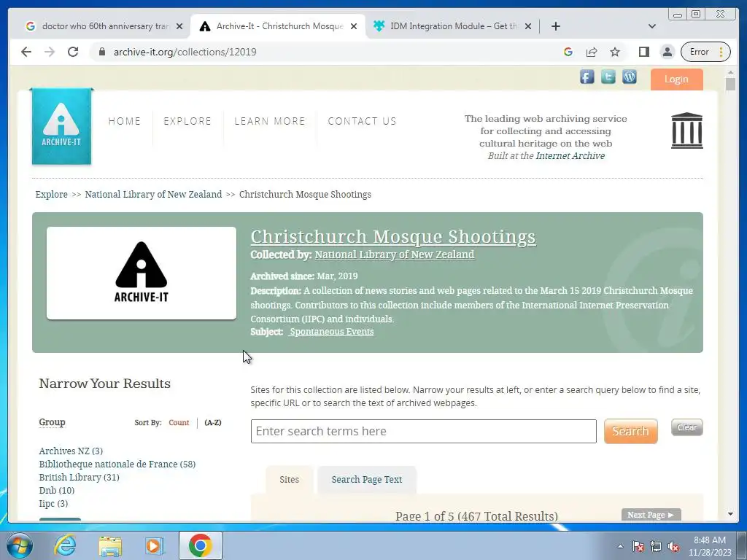Focus the Enter search terms field
The width and height of the screenshot is (747, 560).
424,432
